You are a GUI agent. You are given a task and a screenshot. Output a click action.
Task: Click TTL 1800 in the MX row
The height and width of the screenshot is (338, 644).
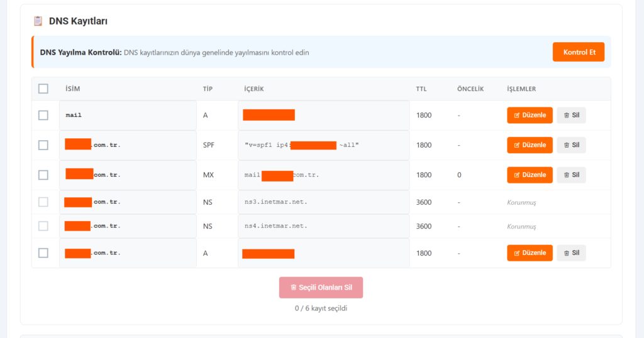tap(424, 175)
